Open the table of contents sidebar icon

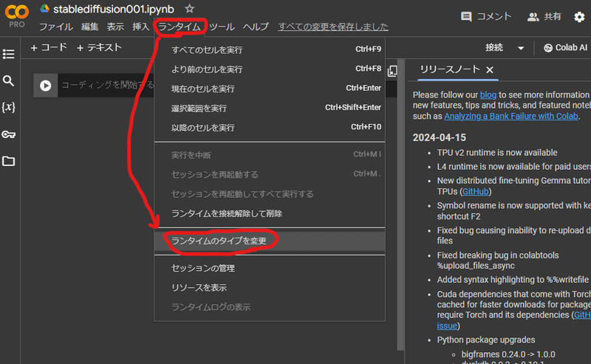(x=8, y=54)
